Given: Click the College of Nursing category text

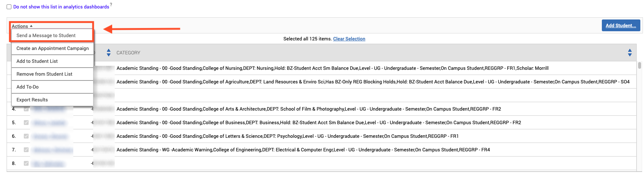Looking at the screenshot, I should (332, 68).
